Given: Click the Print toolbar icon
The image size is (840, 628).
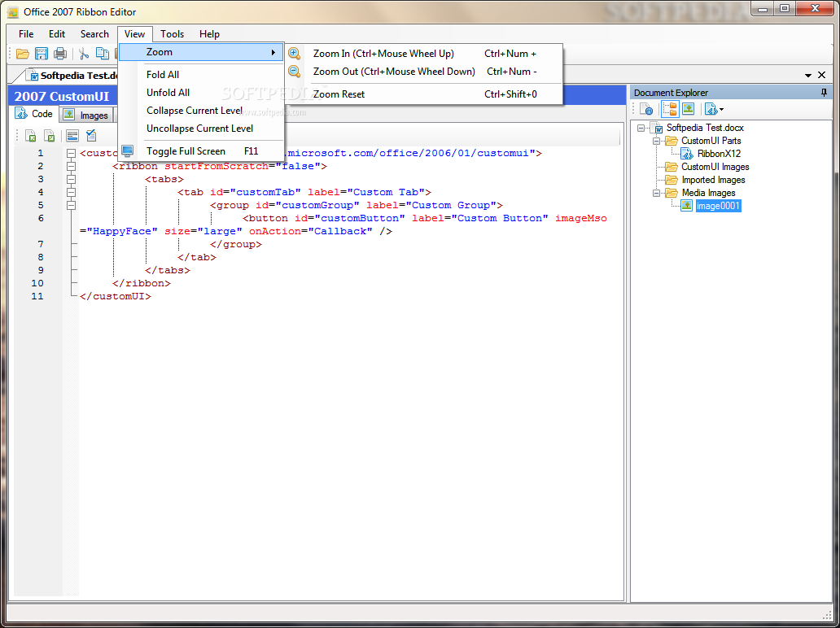Looking at the screenshot, I should [x=60, y=53].
